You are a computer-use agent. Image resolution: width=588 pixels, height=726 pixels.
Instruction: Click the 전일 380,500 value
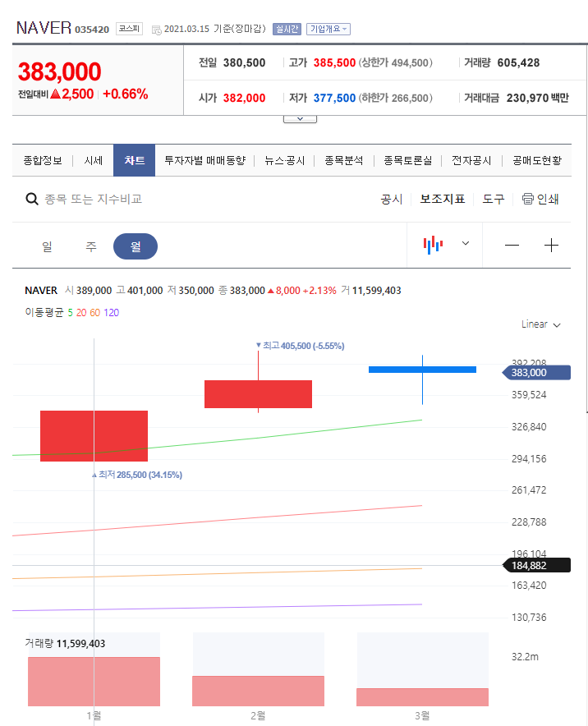pos(244,63)
